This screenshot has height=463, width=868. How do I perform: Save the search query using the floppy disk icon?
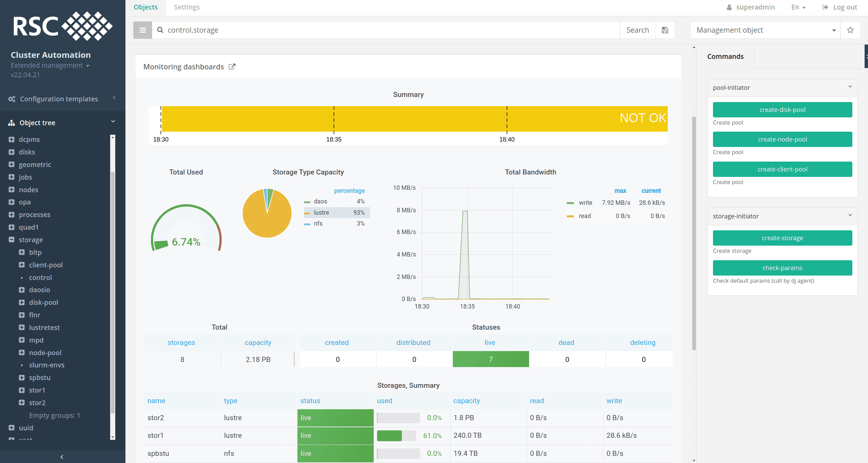click(x=665, y=30)
